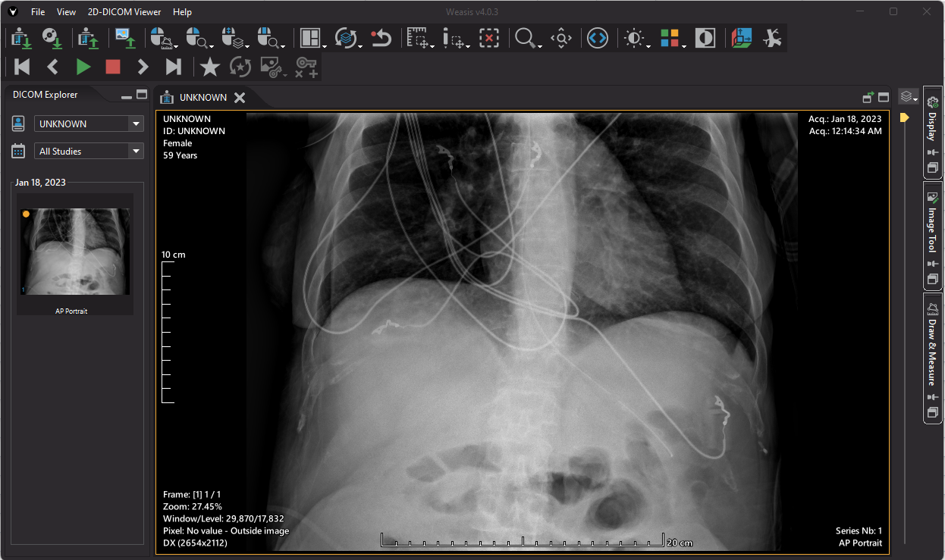Viewport: 945px width, 560px height.
Task: Open the left mouse button action dropdown
Action: tap(165, 38)
